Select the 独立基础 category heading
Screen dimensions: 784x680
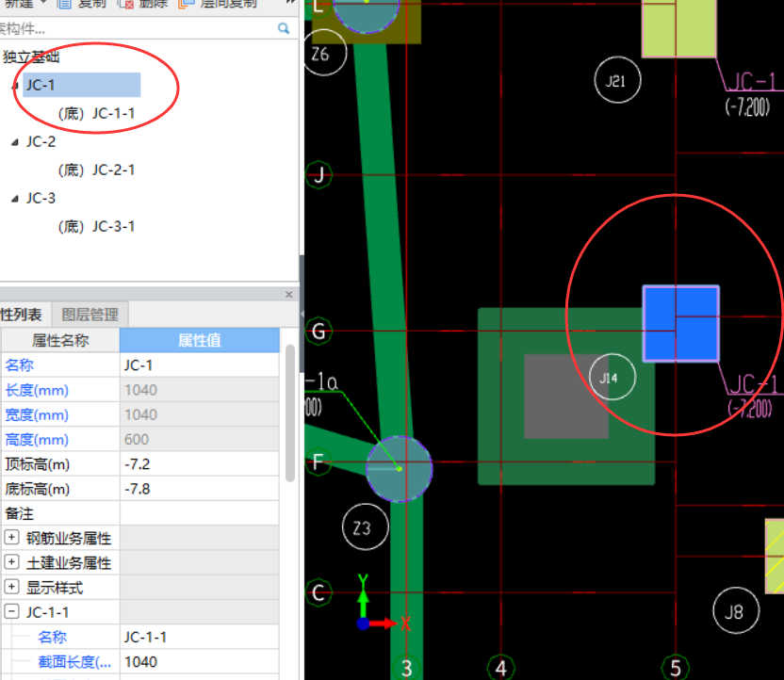[x=31, y=57]
